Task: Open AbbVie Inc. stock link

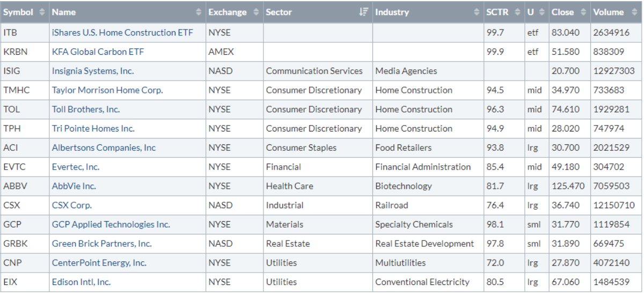Action: tap(74, 186)
